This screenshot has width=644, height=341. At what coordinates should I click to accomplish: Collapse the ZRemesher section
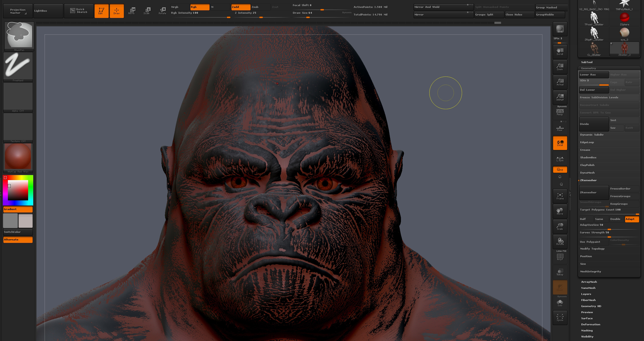pyautogui.click(x=588, y=180)
